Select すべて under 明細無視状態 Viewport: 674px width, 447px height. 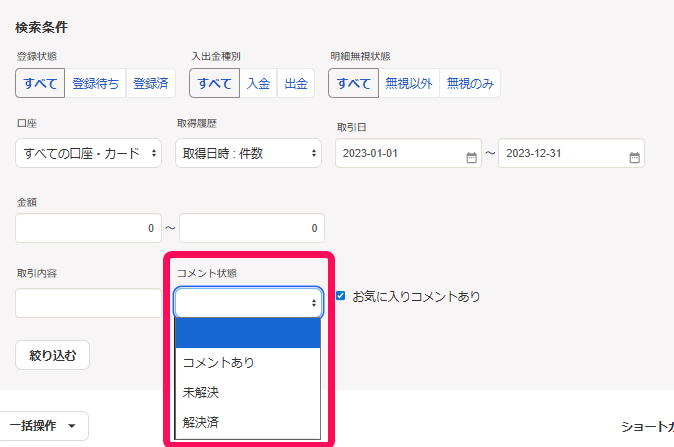(353, 83)
